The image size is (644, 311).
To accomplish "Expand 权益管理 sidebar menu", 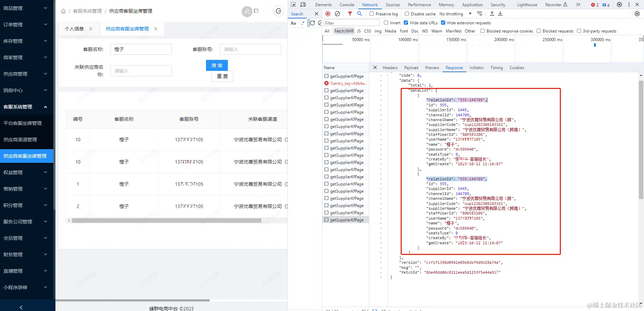I will click(x=27, y=172).
